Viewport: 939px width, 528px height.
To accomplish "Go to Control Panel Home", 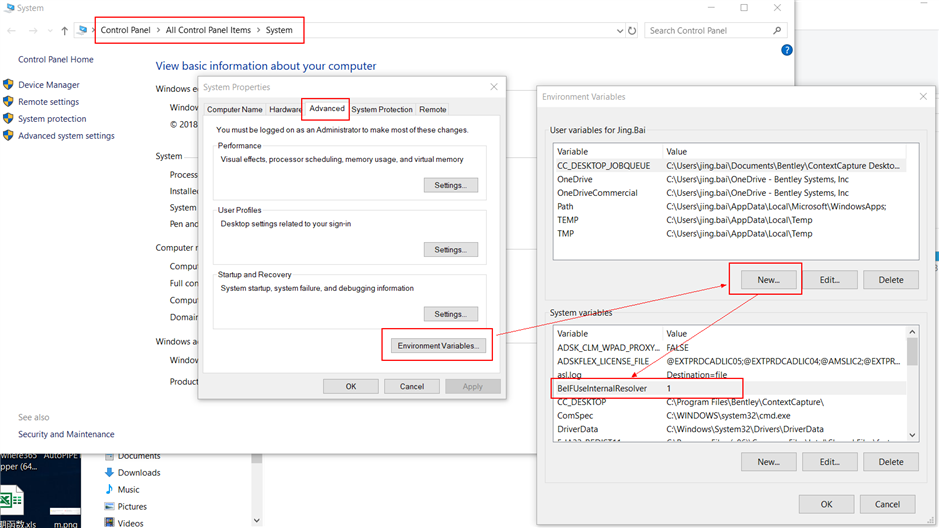I will click(x=56, y=59).
